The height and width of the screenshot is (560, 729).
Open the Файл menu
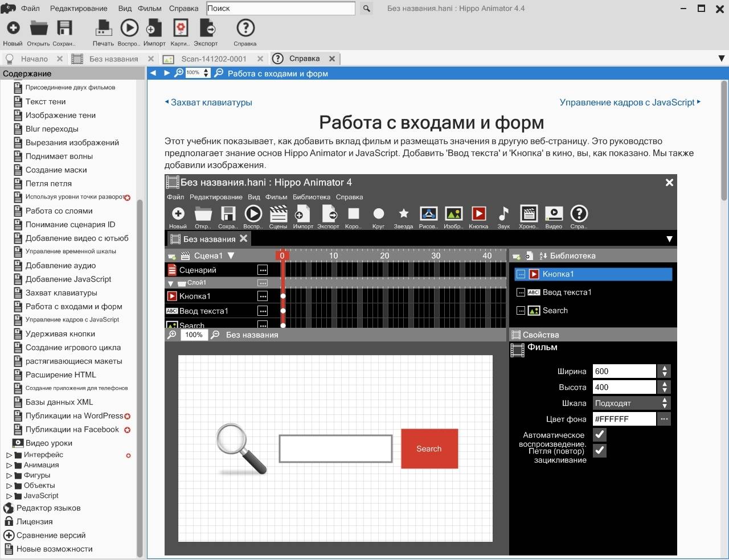click(30, 9)
